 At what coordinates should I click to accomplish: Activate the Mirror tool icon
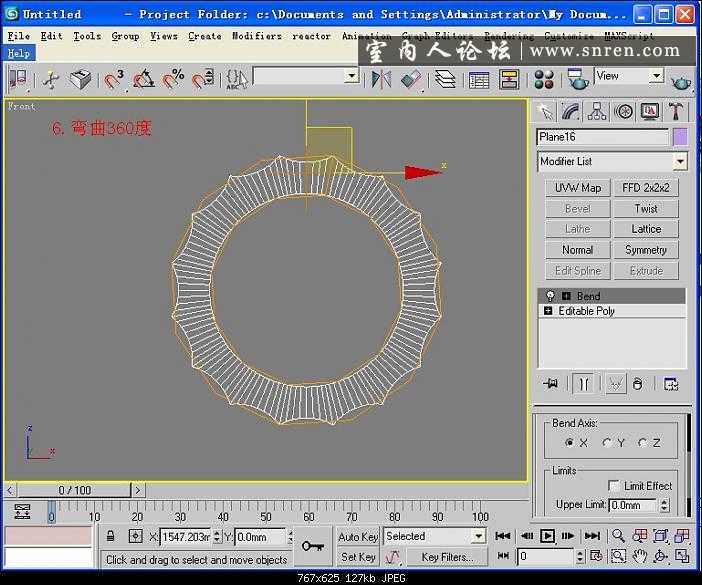tap(381, 80)
